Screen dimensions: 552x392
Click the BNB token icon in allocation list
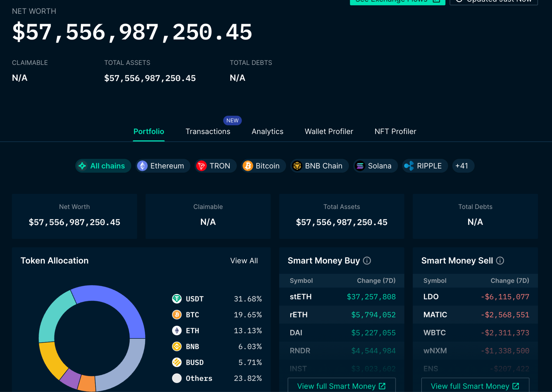click(177, 346)
